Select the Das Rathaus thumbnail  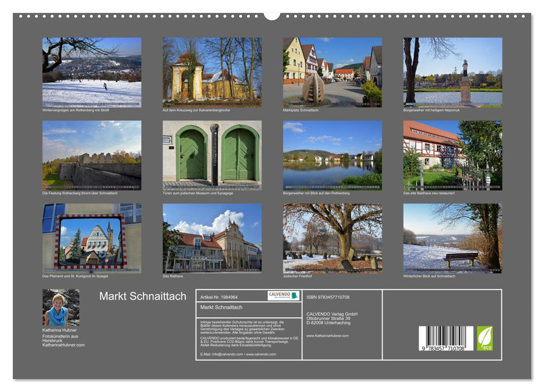[211, 238]
